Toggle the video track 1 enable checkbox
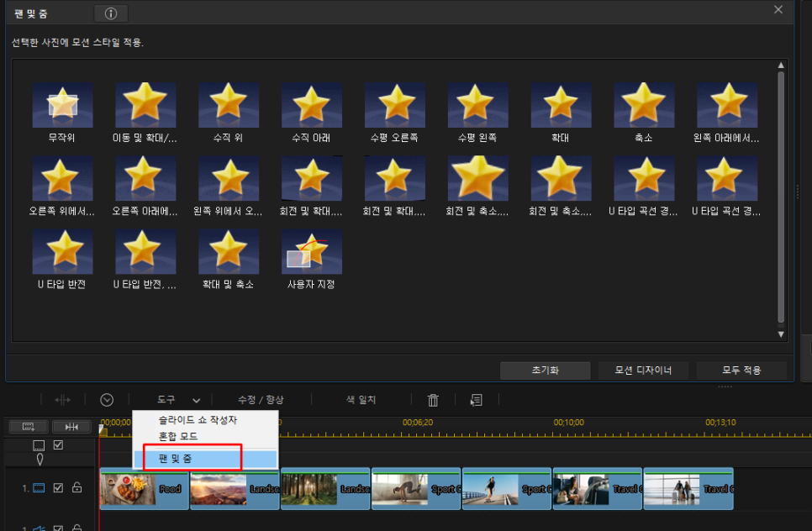 click(x=58, y=487)
